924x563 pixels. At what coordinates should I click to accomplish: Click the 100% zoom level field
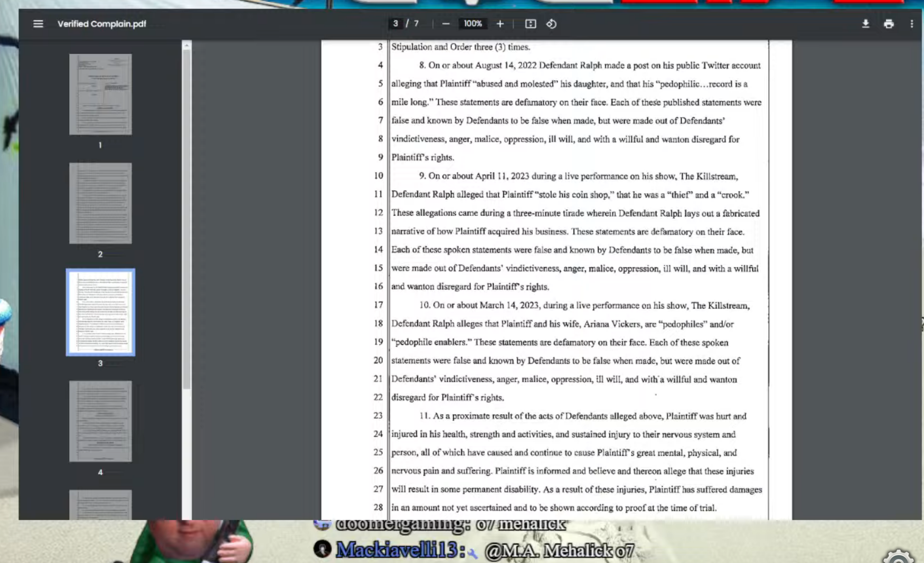tap(473, 24)
